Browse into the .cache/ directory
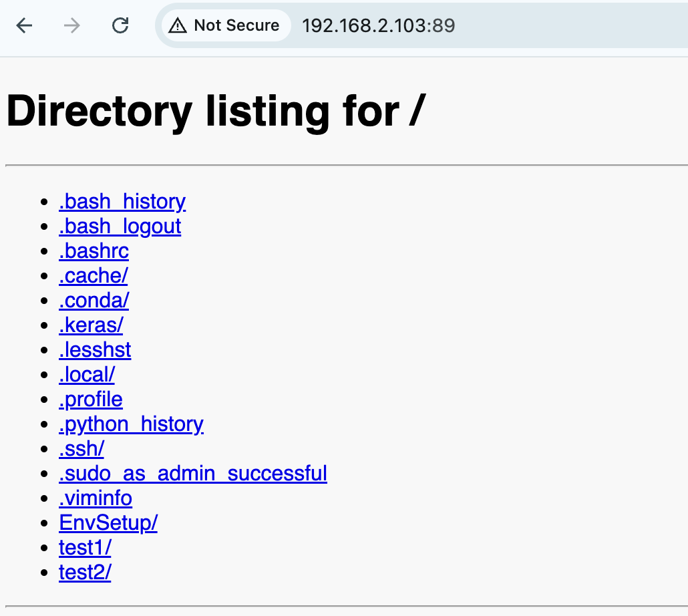The image size is (688, 616). tap(94, 276)
